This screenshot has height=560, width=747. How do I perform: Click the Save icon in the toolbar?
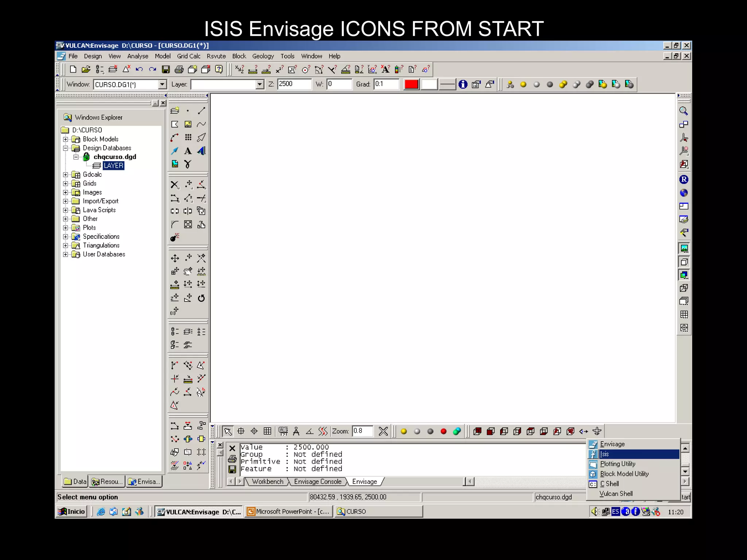(166, 69)
